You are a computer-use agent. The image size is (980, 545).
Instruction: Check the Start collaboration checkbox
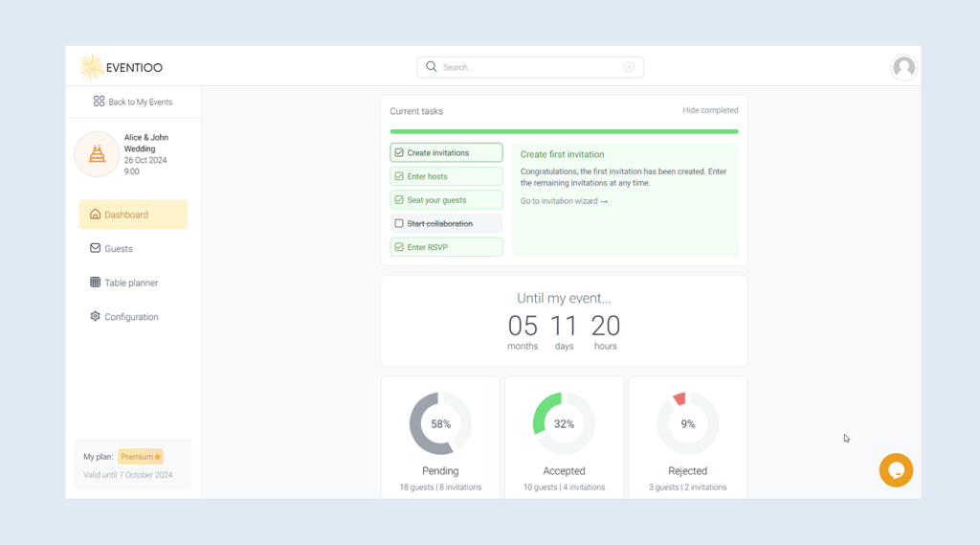pos(399,223)
